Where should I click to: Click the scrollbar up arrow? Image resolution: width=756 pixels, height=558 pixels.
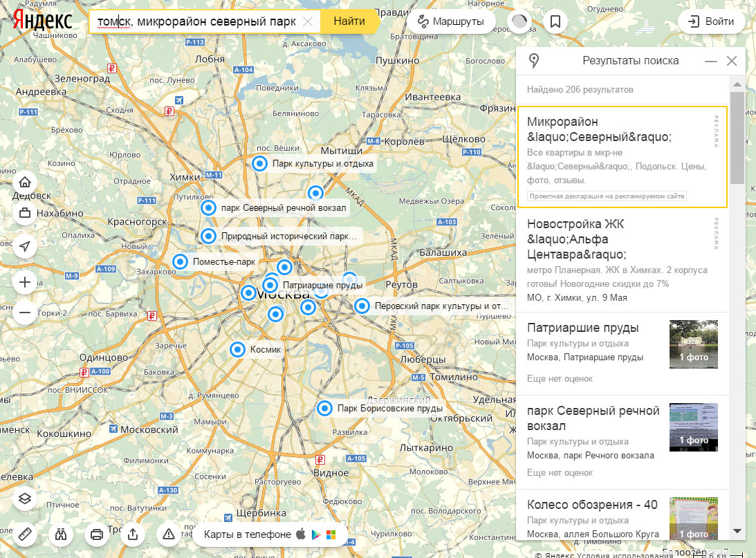737,84
